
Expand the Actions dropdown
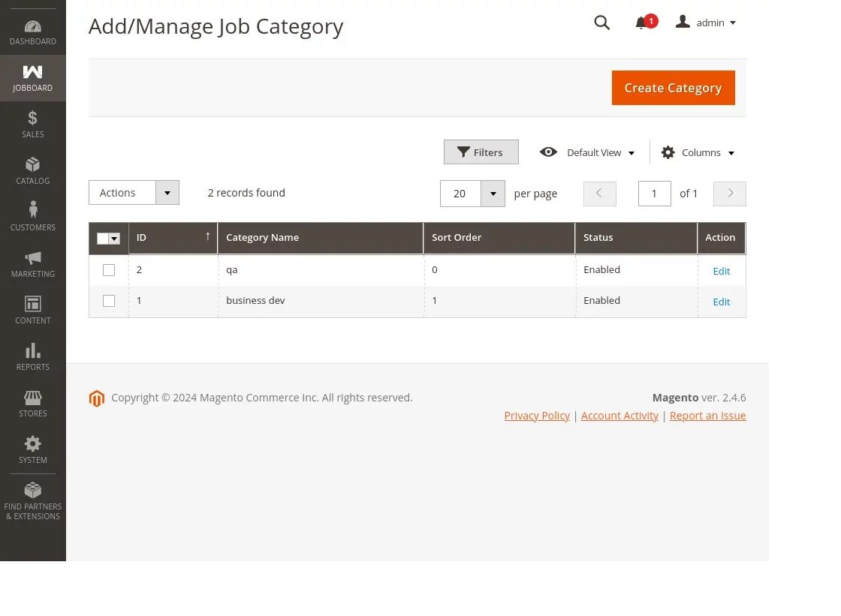pyautogui.click(x=167, y=193)
